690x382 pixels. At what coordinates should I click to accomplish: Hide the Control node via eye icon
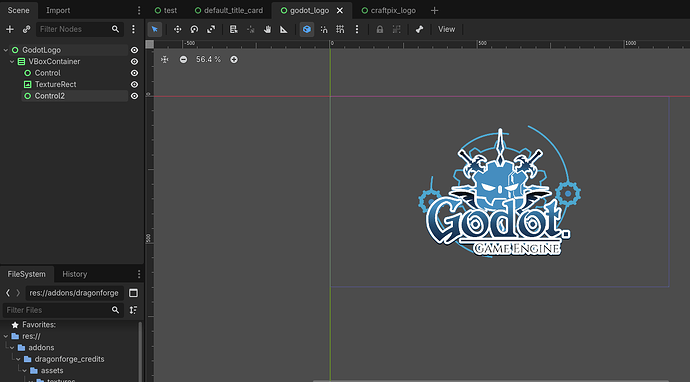point(135,73)
